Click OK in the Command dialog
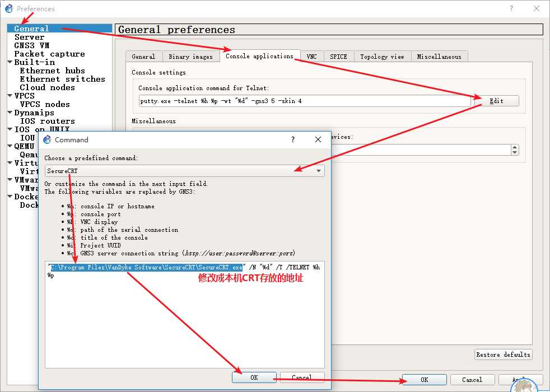550x392 pixels. point(254,377)
